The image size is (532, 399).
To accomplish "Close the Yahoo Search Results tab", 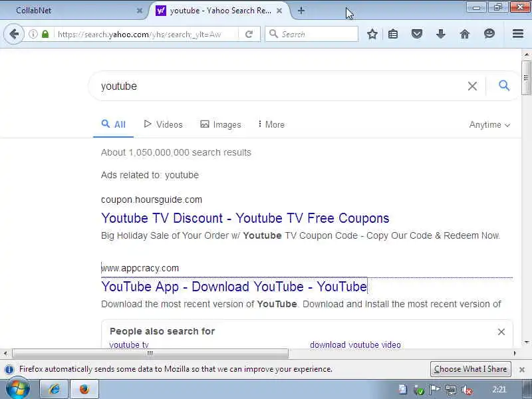I will pos(279,11).
